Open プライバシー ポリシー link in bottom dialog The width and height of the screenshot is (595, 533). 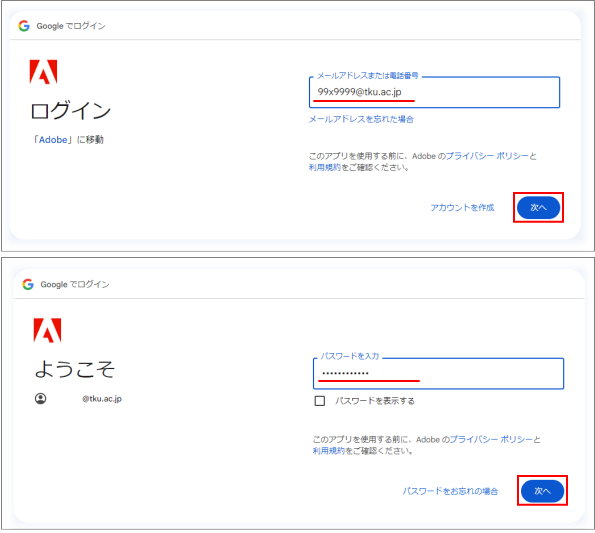tap(491, 439)
